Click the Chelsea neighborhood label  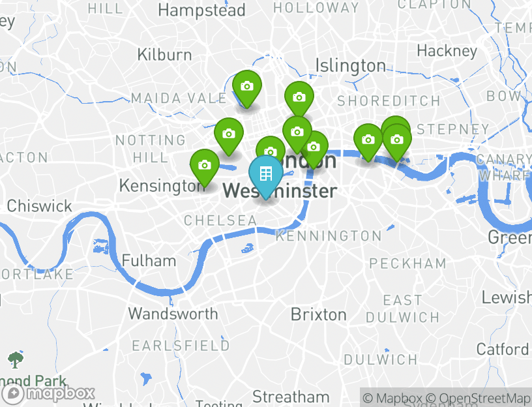[220, 220]
